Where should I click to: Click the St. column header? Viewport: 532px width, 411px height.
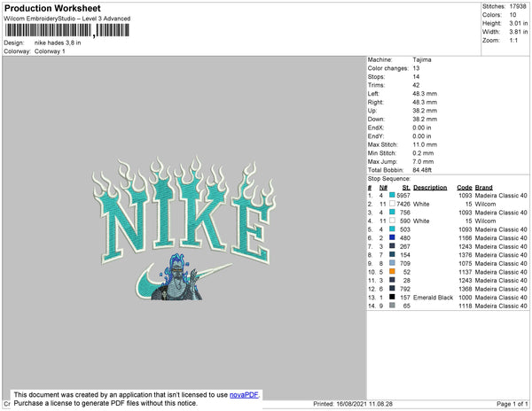coord(406,188)
